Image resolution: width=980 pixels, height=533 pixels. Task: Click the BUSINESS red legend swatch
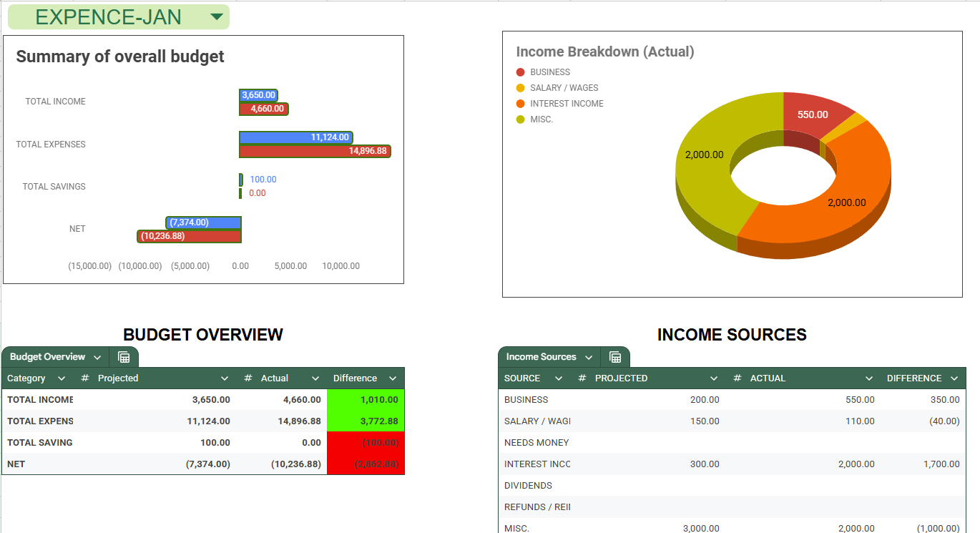tap(520, 72)
